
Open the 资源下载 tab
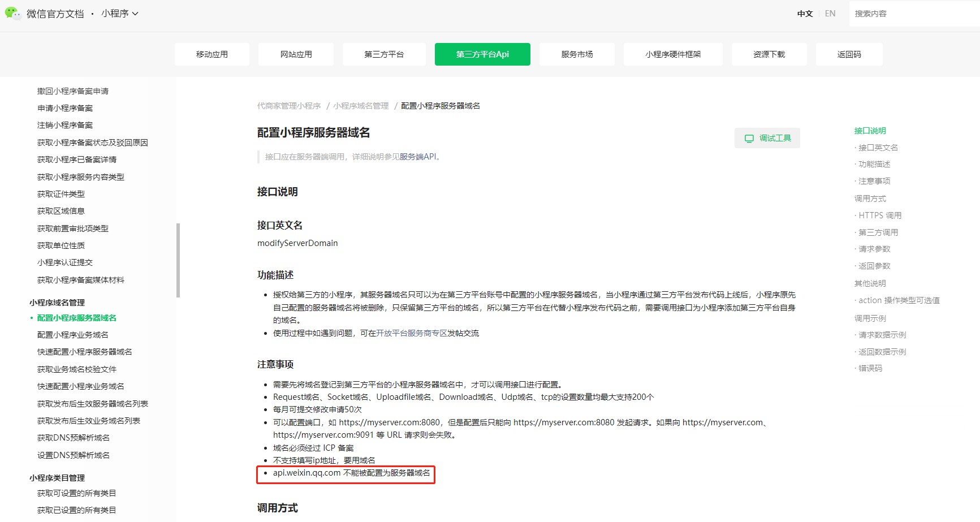point(769,54)
